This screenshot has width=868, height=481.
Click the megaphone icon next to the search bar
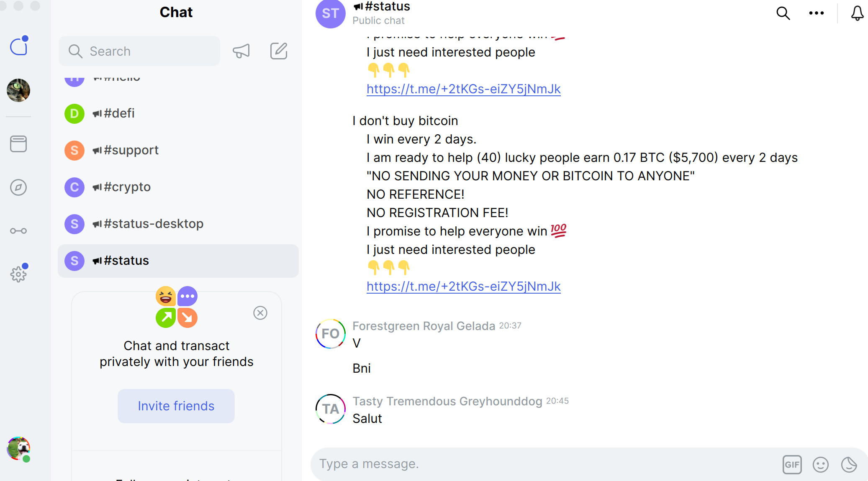click(x=242, y=51)
